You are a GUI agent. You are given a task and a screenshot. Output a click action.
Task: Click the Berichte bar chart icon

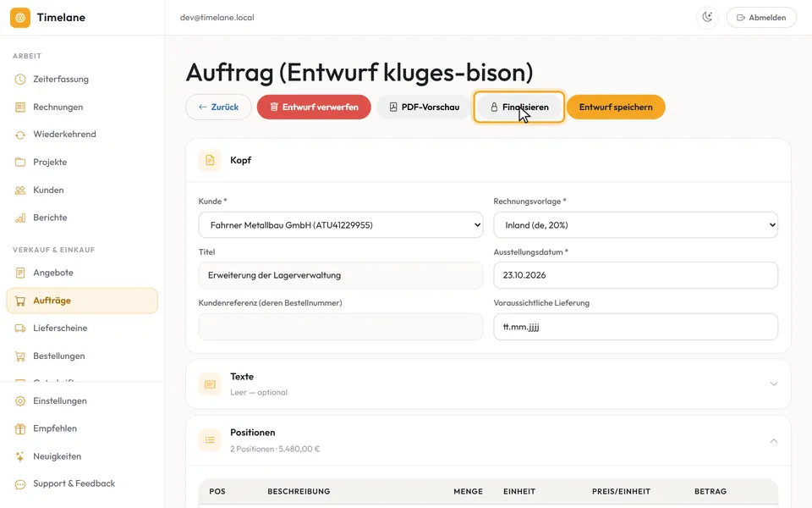20,218
